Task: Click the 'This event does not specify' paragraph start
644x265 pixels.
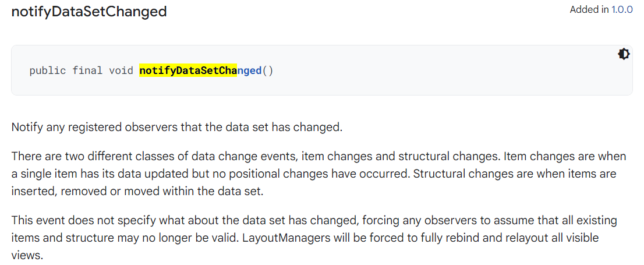Action: coord(70,221)
